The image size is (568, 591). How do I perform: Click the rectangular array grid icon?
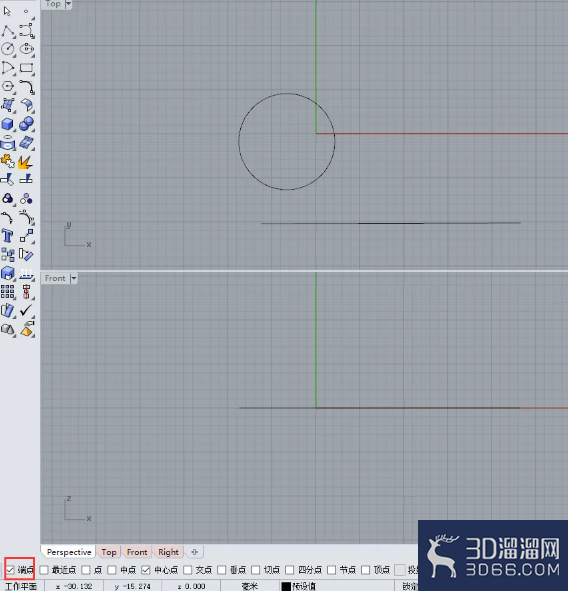(x=8, y=292)
